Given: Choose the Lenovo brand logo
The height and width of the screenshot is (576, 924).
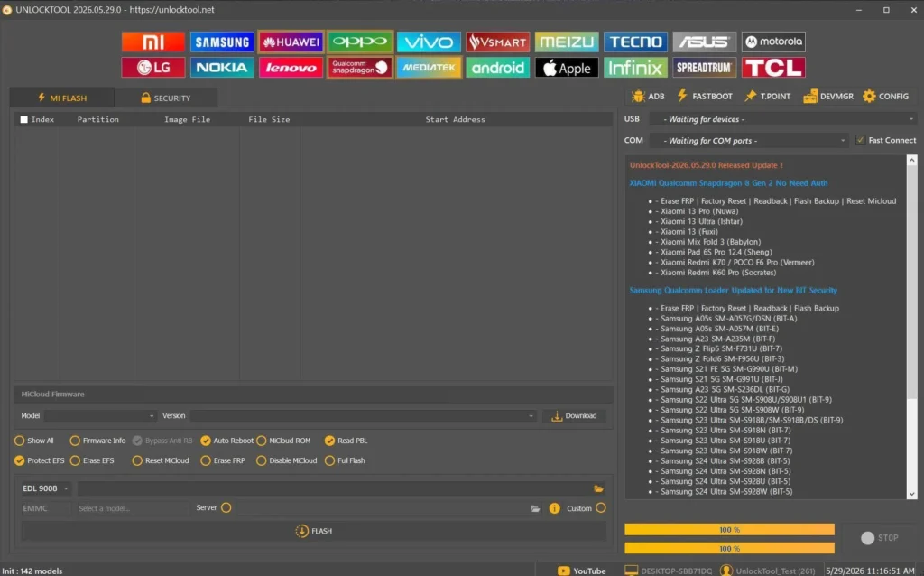Looking at the screenshot, I should [291, 67].
